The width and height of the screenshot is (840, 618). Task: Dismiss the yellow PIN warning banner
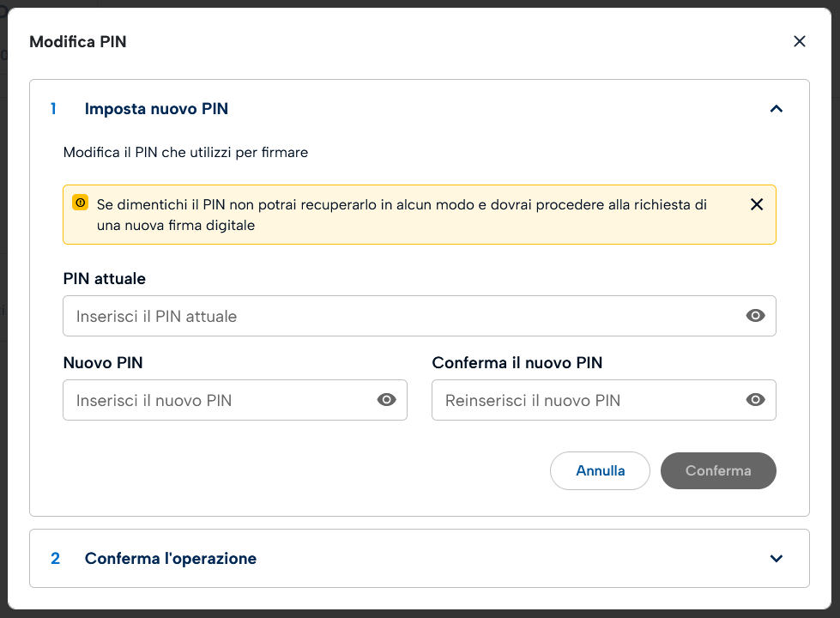[757, 204]
